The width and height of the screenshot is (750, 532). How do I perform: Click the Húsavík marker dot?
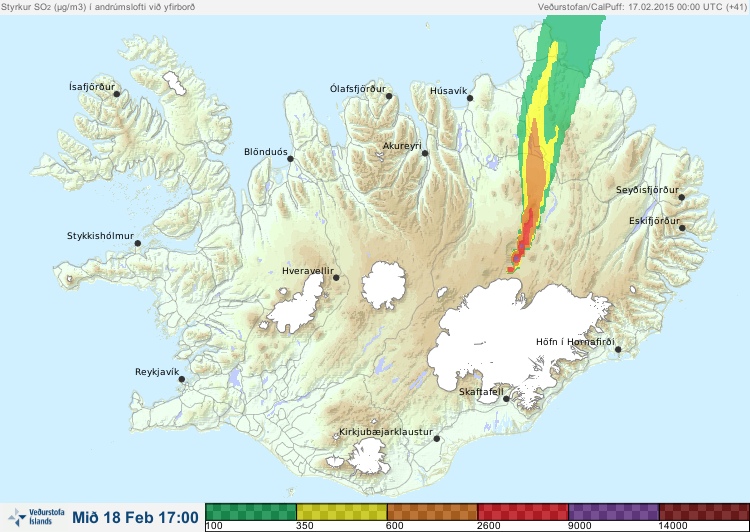470,98
